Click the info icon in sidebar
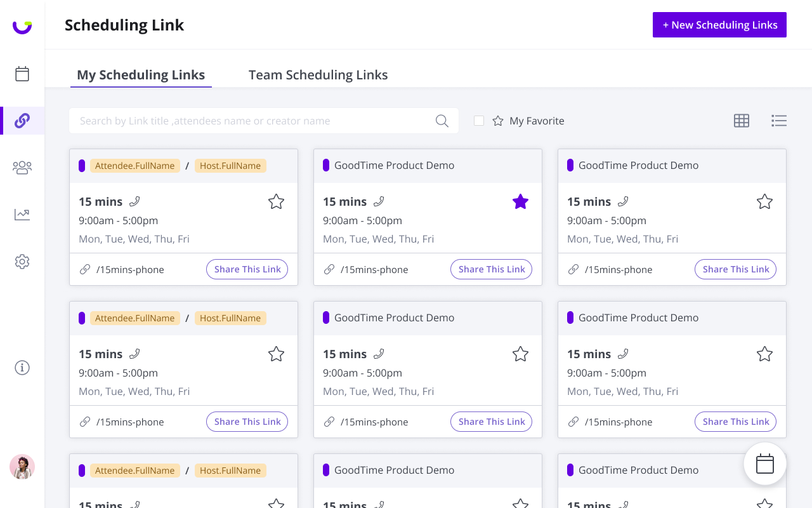The height and width of the screenshot is (508, 812). click(22, 368)
